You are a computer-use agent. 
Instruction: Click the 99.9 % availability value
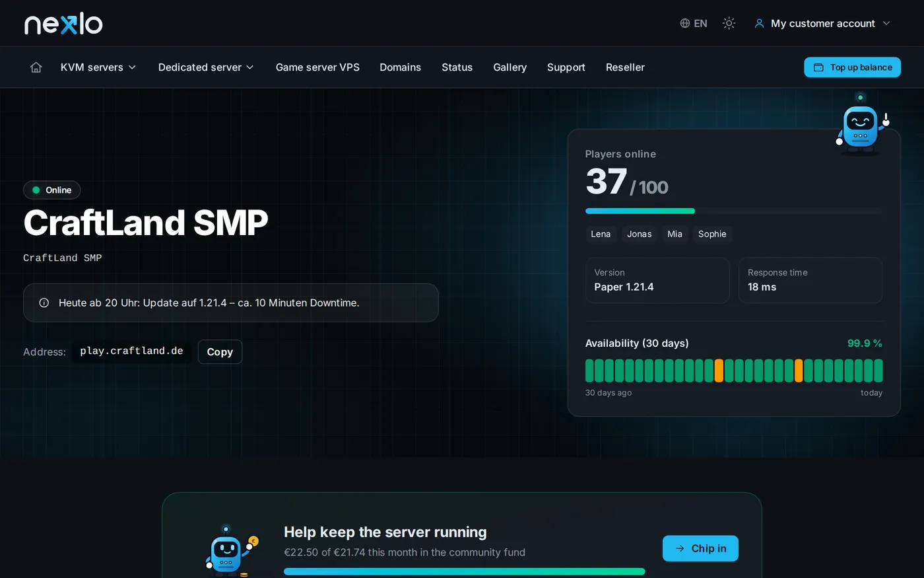tap(865, 343)
